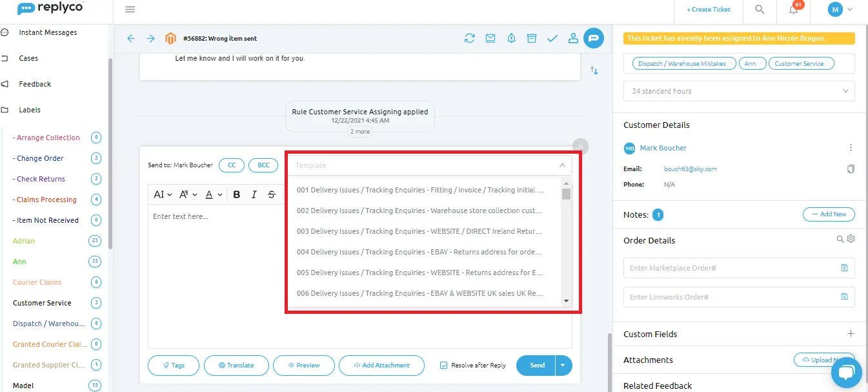Image resolution: width=868 pixels, height=392 pixels.
Task: Click the Add New note button
Action: pos(829,214)
